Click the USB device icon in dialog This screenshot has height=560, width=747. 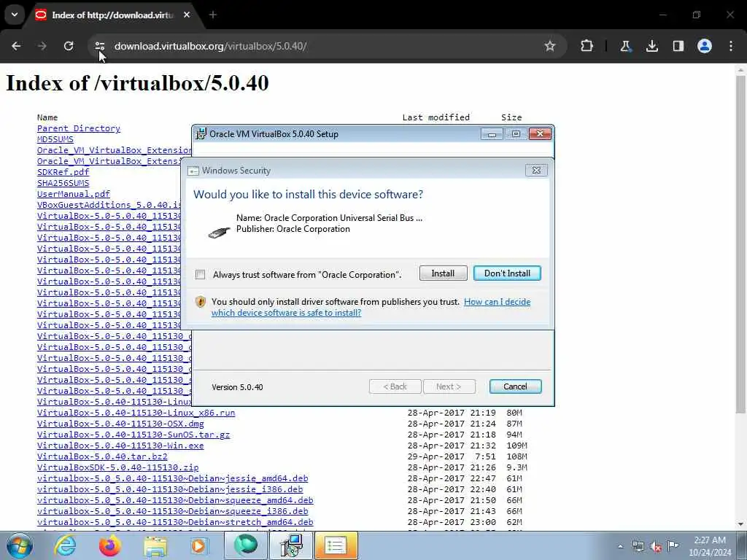tap(219, 232)
